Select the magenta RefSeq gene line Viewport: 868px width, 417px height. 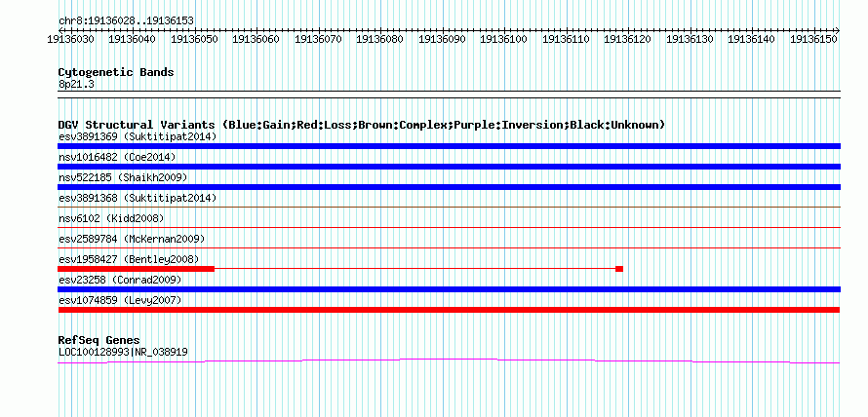[449, 361]
